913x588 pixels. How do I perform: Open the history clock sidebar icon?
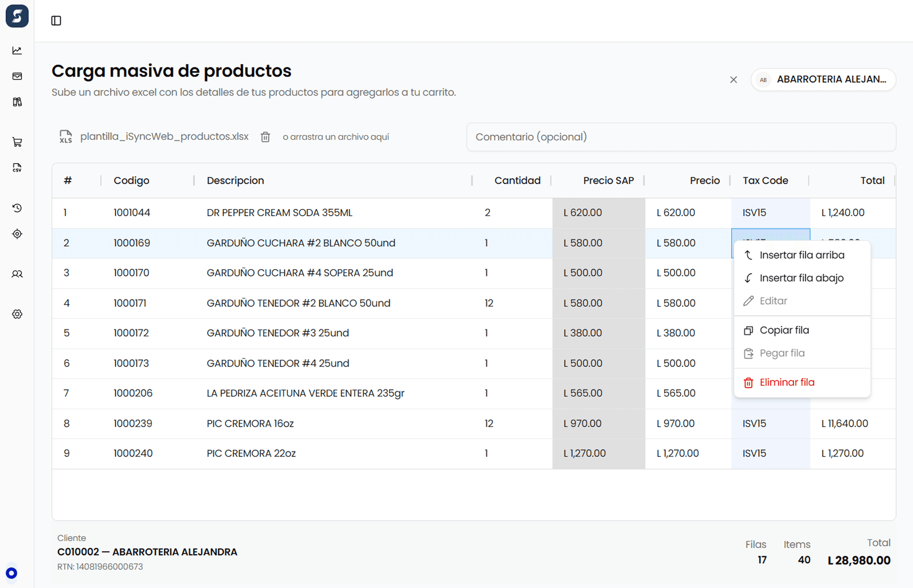click(x=17, y=208)
